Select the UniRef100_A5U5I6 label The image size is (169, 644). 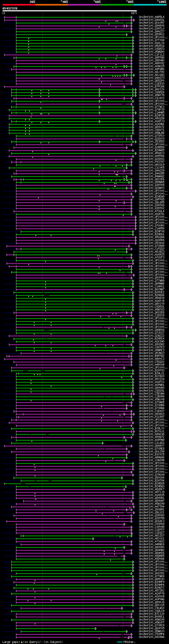[152, 46]
